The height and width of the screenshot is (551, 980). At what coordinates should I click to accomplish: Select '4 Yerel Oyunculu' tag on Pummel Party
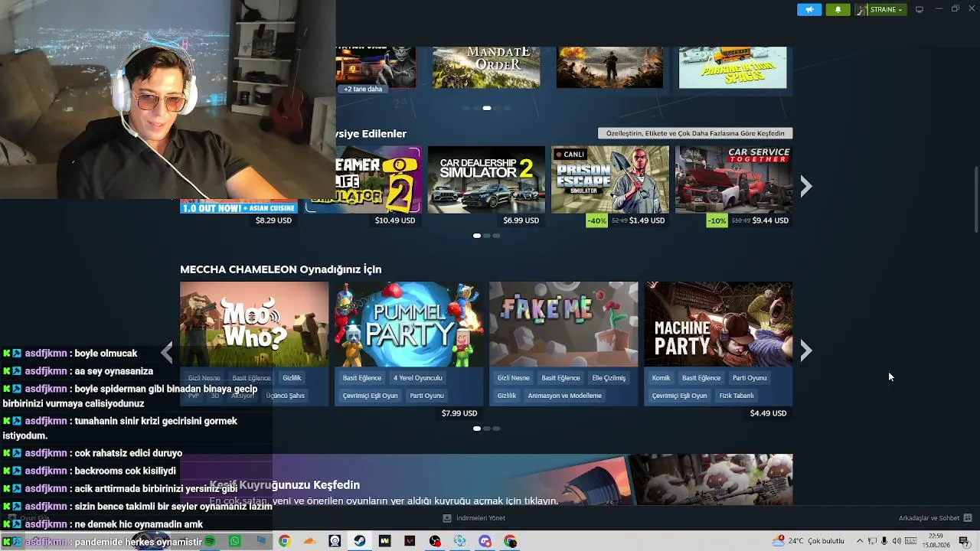[418, 378]
